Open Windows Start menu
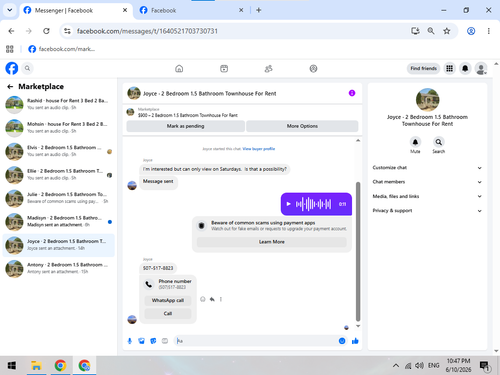The image size is (500, 375). (x=12, y=366)
